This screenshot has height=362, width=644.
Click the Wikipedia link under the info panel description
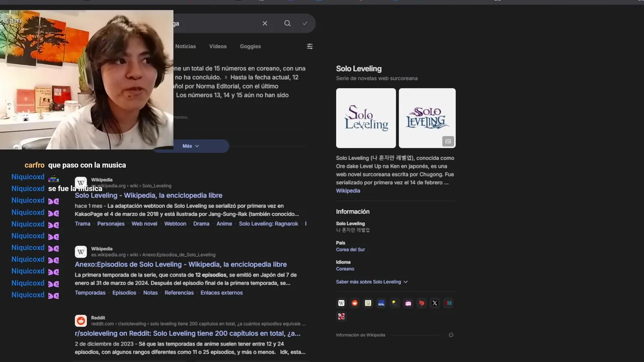point(348,191)
